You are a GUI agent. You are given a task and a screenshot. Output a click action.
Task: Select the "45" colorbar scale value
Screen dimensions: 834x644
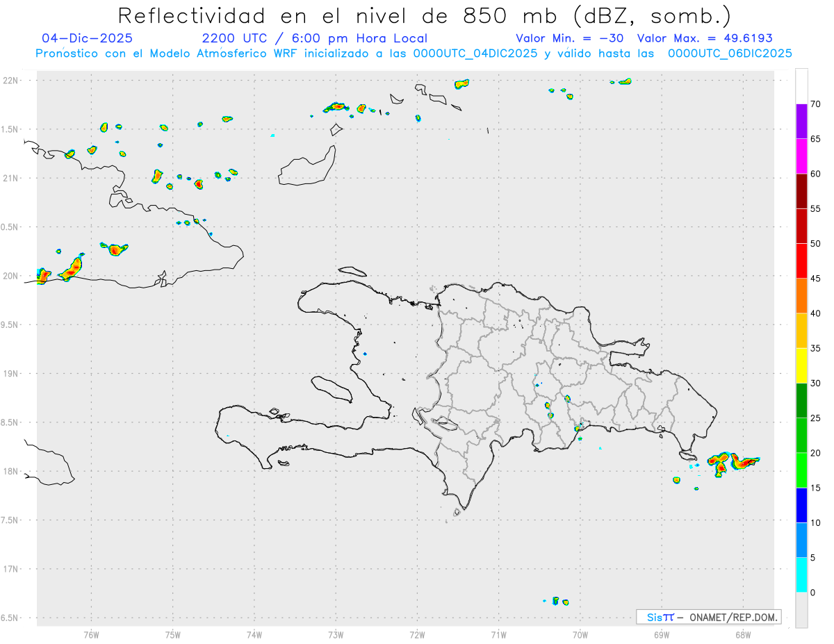coord(815,279)
